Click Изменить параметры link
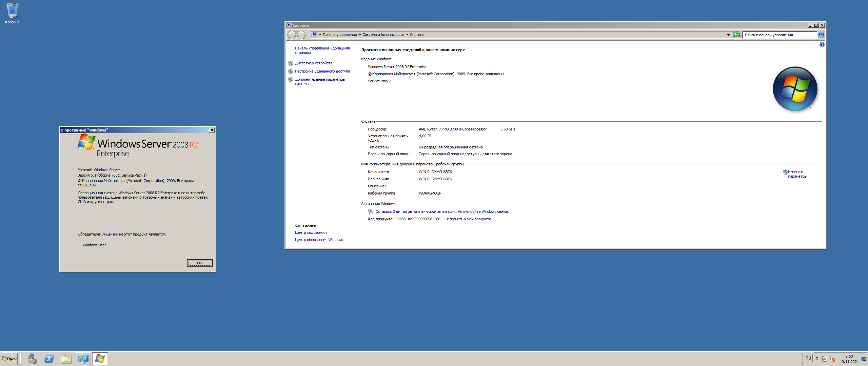The image size is (868, 366). 797,174
